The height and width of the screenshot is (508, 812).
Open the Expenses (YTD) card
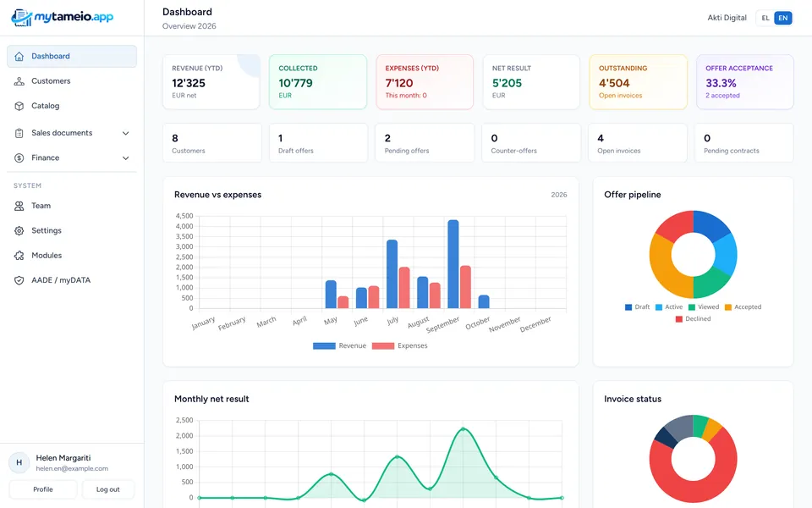(x=425, y=82)
